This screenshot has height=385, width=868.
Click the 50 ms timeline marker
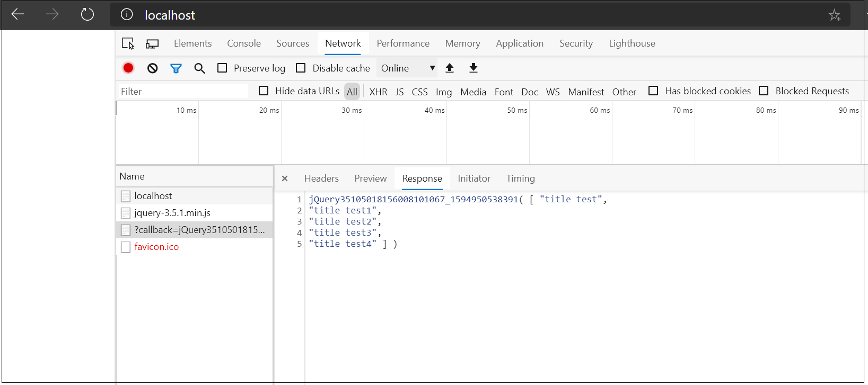click(x=517, y=110)
